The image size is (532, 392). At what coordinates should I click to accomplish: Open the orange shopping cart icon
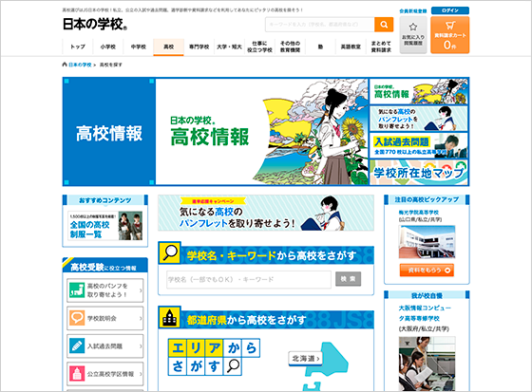[x=450, y=26]
